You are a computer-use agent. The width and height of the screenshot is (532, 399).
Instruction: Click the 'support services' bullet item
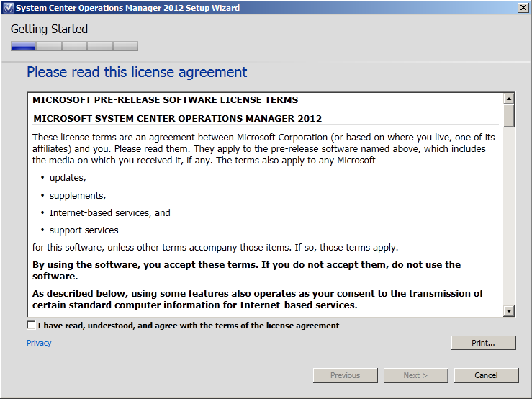pos(84,230)
